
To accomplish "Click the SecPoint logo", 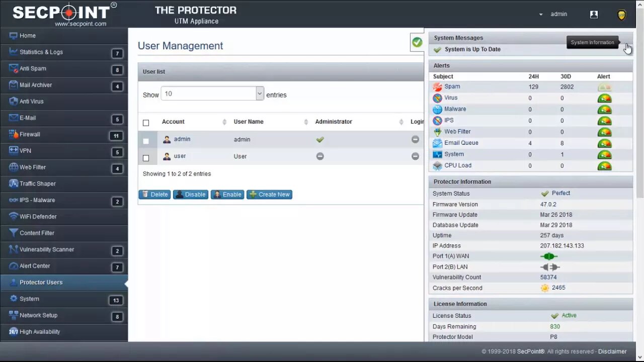I will click(x=64, y=14).
